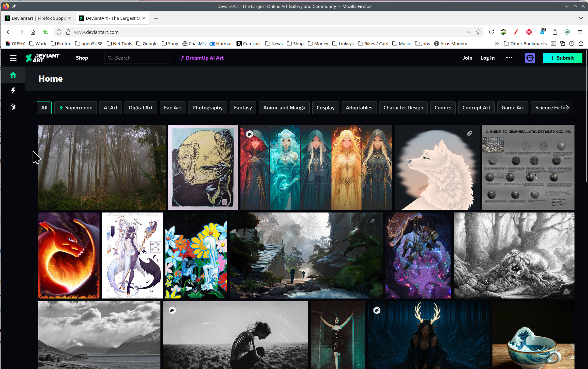588x369 pixels.
Task: Click the green Submit button
Action: 562,58
